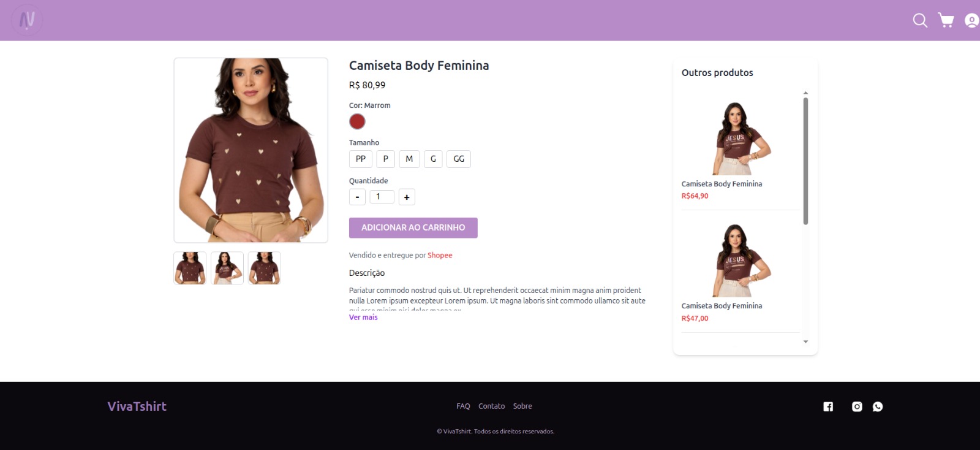
Task: Pick size GG option
Action: pyautogui.click(x=459, y=159)
